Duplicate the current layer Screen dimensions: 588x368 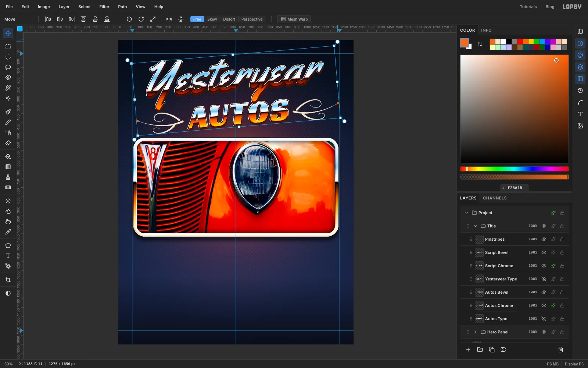click(492, 350)
